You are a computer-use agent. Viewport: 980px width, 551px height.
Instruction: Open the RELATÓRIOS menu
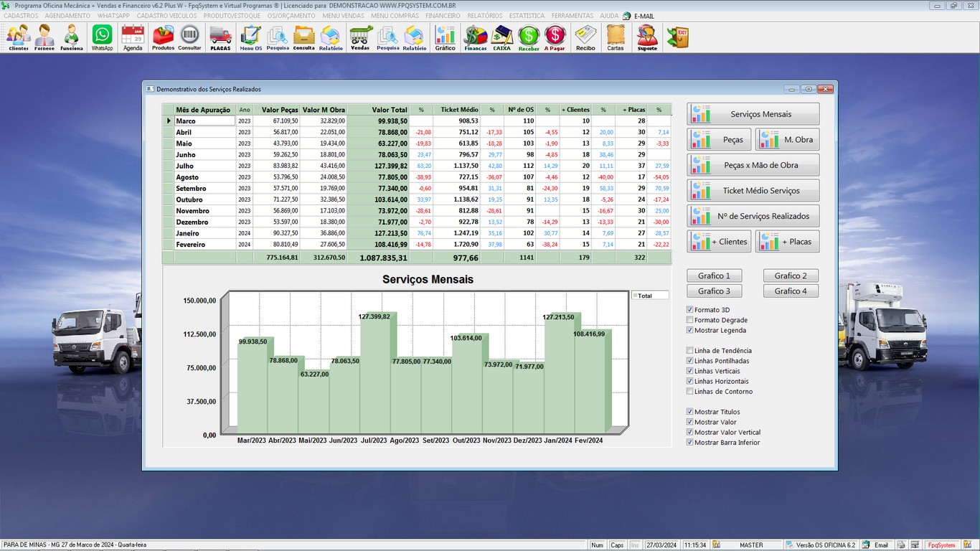tap(485, 16)
